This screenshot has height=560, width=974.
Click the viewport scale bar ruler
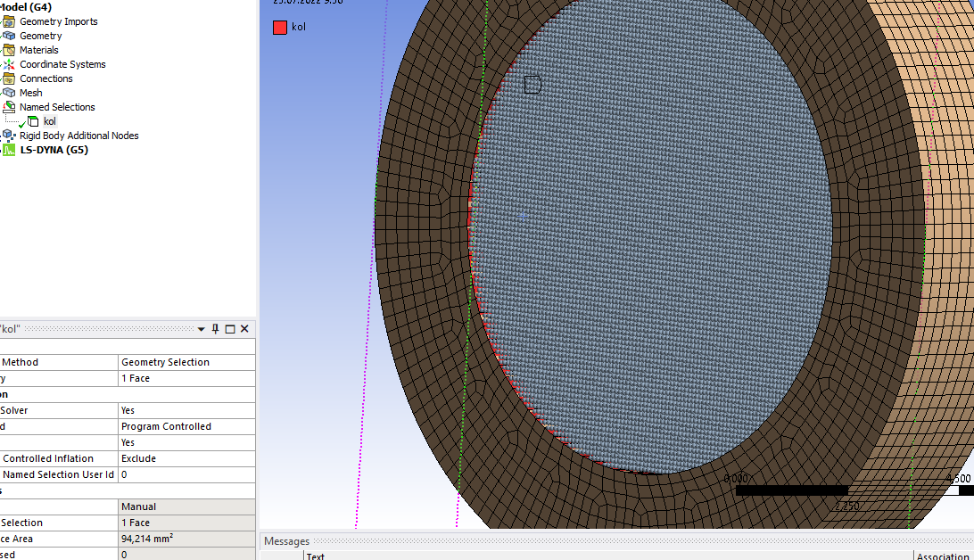[x=854, y=490]
